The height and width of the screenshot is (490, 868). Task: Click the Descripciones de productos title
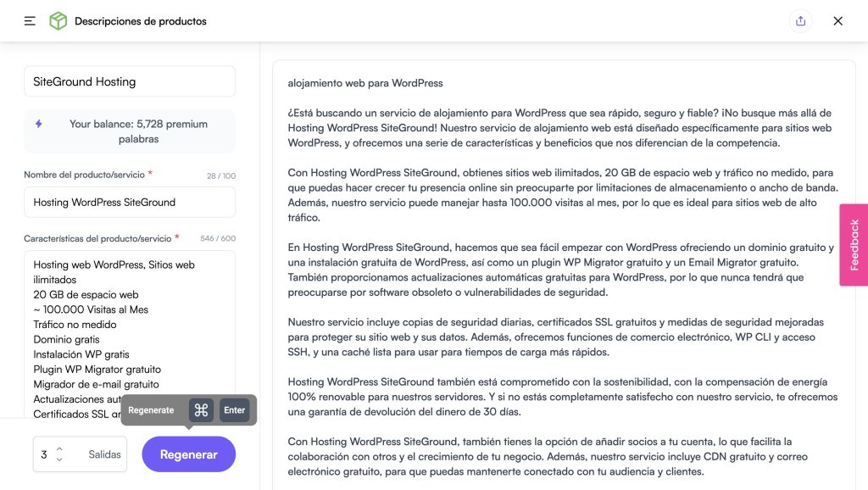[141, 21]
